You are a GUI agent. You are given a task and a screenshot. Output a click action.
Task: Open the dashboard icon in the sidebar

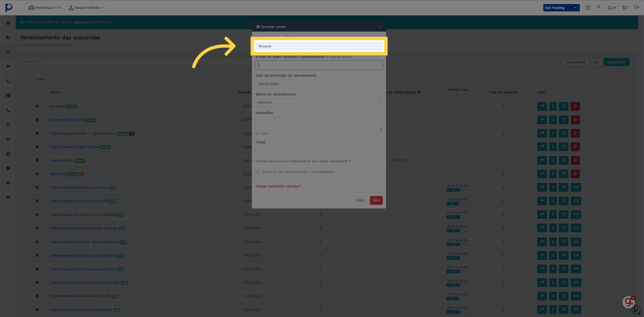click(x=8, y=23)
